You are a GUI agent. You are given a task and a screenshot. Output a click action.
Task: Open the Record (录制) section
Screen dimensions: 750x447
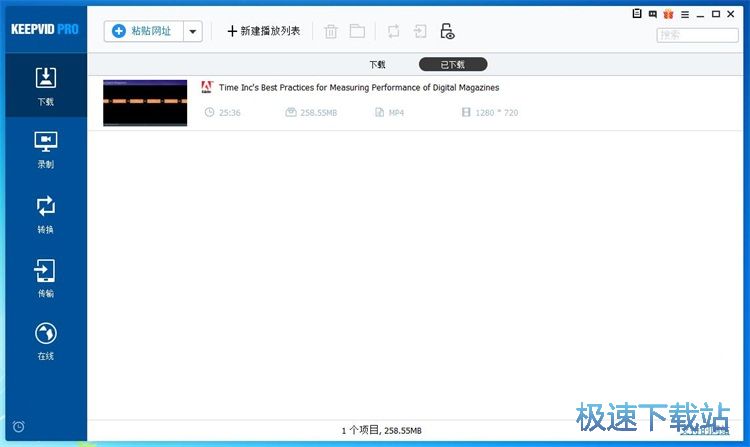coord(46,150)
